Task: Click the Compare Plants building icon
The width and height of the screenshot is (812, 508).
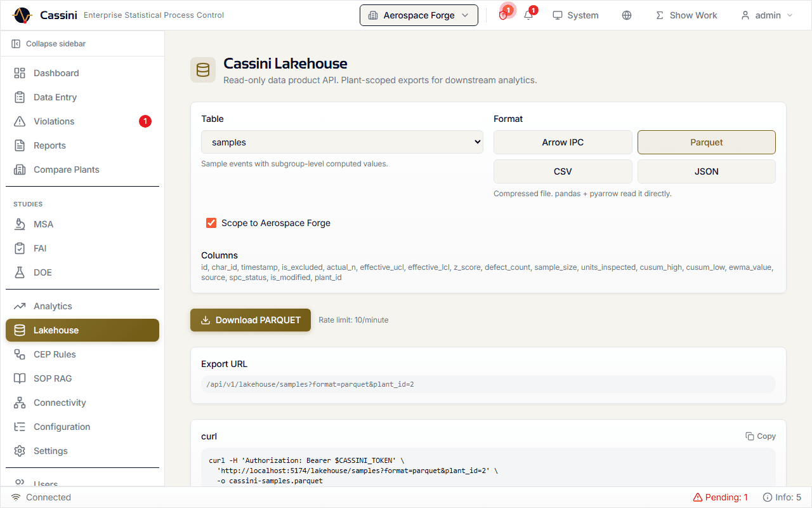Action: (20, 170)
